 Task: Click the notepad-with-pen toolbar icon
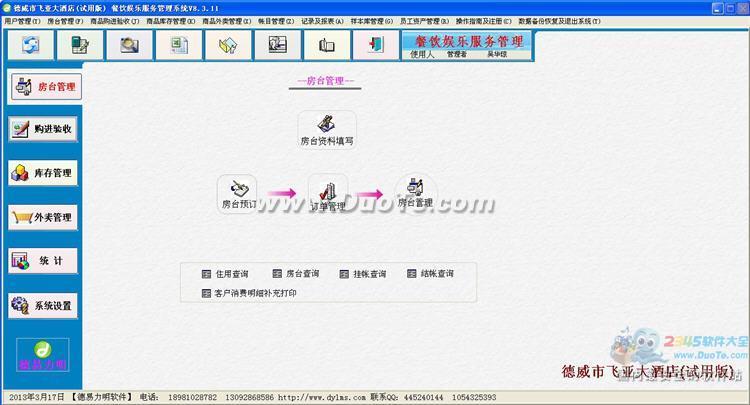coord(80,45)
